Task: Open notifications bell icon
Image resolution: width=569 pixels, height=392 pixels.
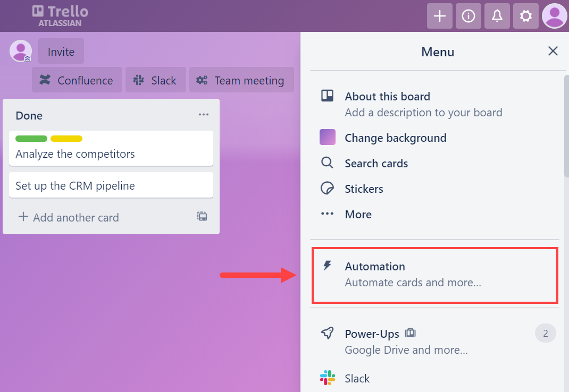Action: click(497, 16)
